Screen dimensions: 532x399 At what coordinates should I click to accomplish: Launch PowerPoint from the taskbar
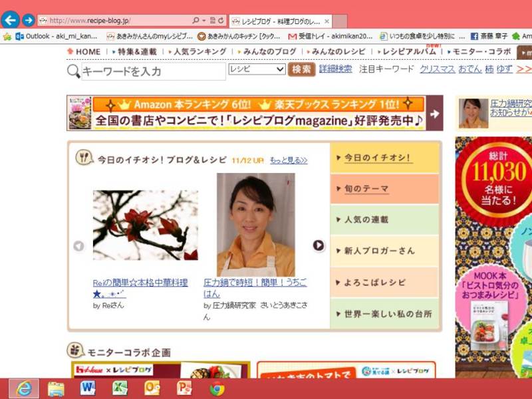coord(184,389)
